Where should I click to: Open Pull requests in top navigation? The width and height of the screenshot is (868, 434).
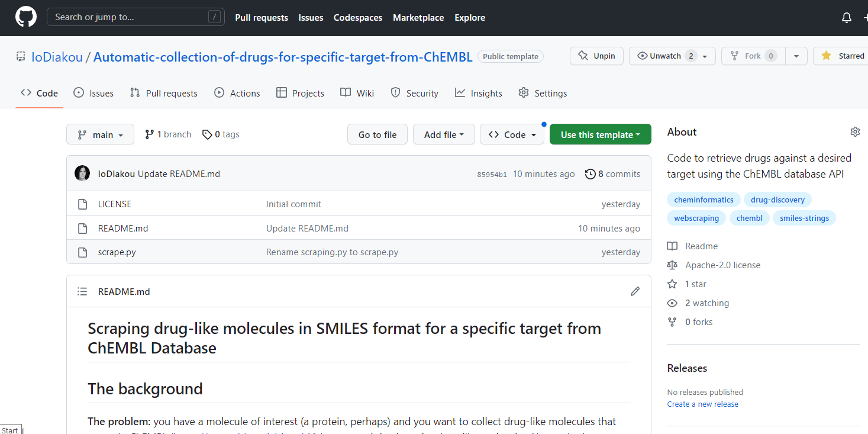(x=262, y=18)
